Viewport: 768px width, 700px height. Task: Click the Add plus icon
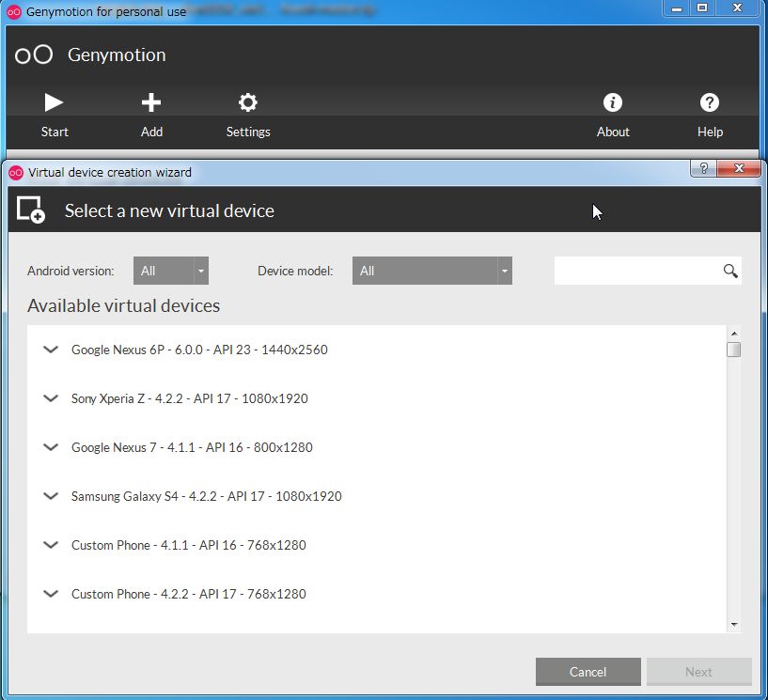pos(151,102)
